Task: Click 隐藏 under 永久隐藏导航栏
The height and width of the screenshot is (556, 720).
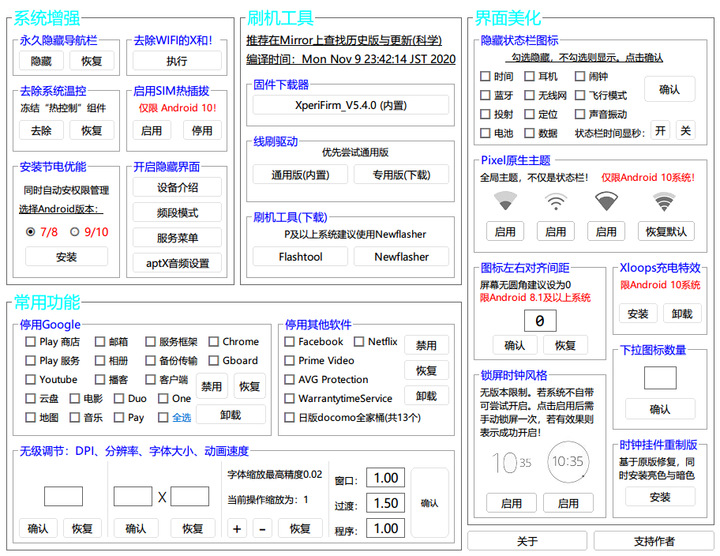Action: 41,61
